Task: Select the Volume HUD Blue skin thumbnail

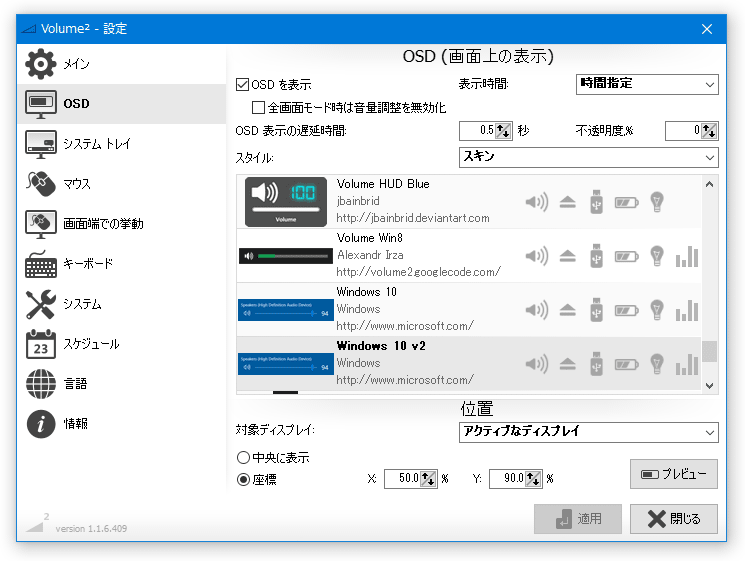Action: [x=286, y=201]
